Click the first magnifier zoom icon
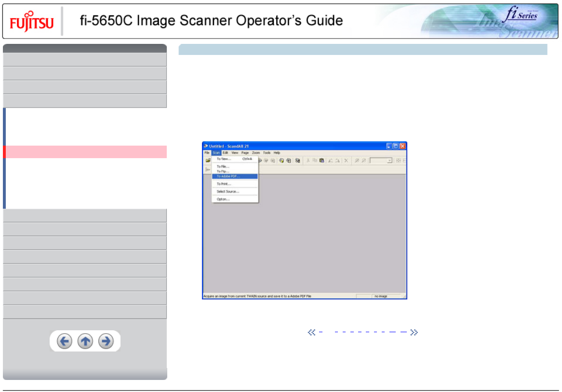562x392 pixels. coord(357,161)
